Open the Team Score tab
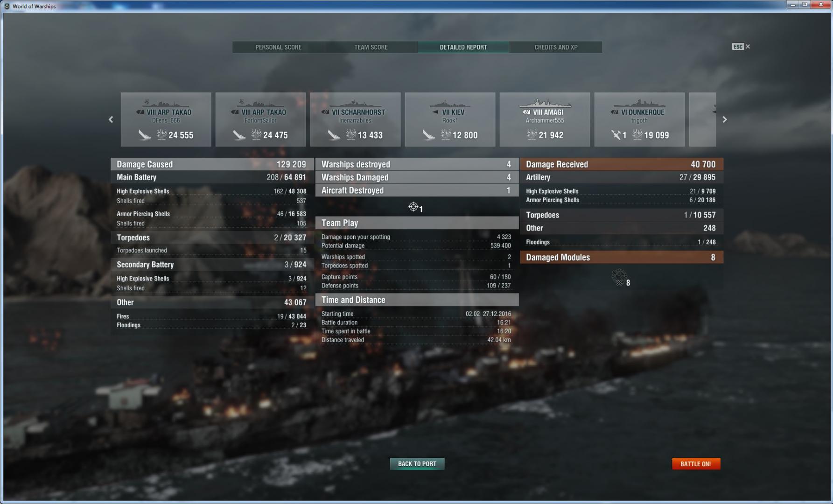Viewport: 833px width, 504px height. [371, 47]
